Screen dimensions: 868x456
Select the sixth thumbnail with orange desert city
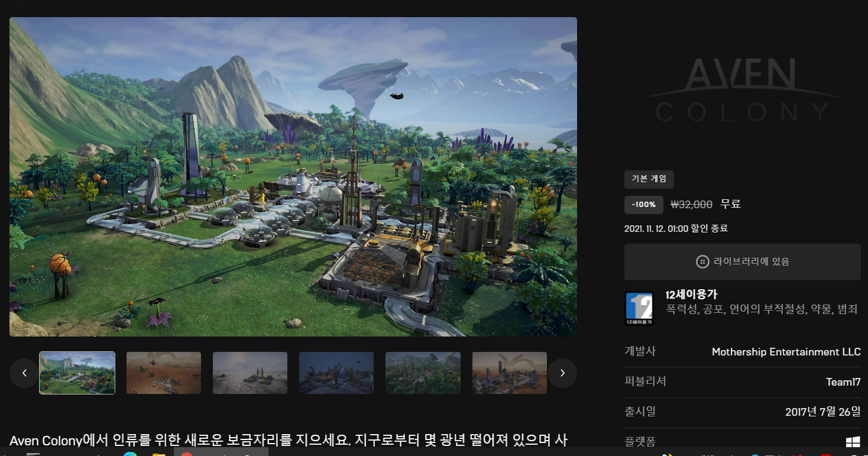(509, 373)
